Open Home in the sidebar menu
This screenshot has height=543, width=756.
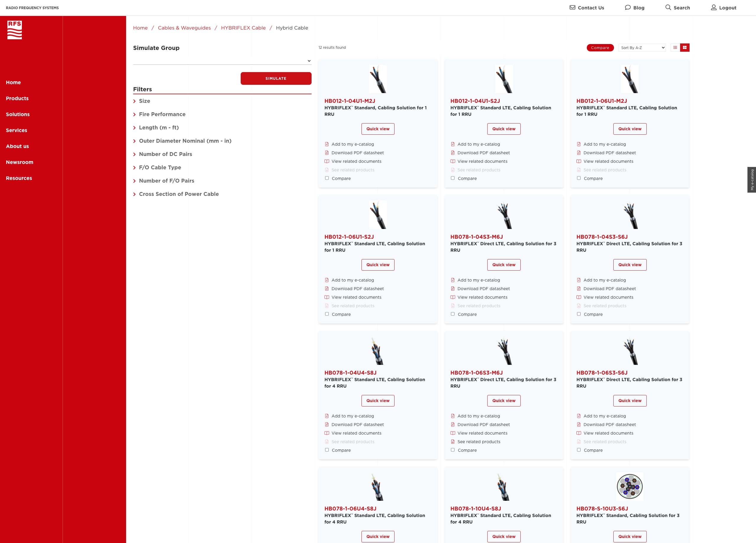pos(13,82)
